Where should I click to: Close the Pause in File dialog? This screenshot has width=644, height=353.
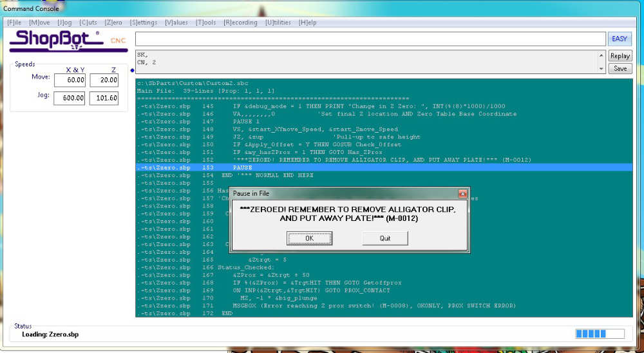coord(462,193)
